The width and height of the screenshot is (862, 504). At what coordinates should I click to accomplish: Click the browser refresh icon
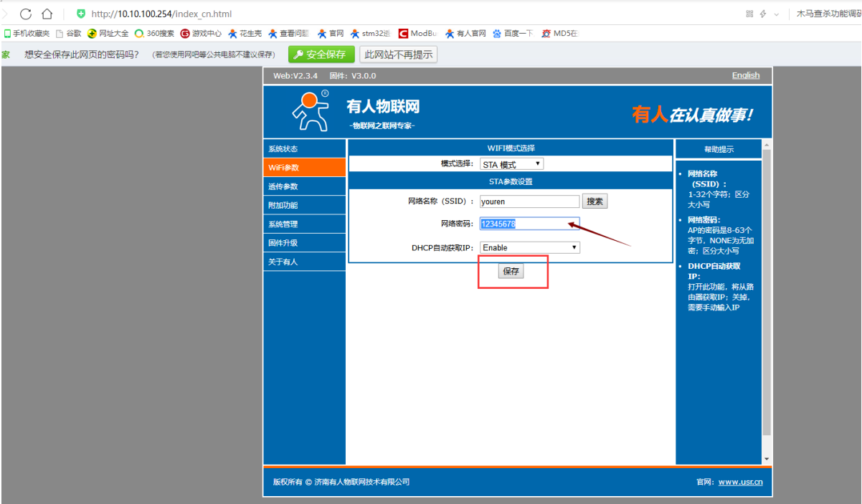pos(26,14)
